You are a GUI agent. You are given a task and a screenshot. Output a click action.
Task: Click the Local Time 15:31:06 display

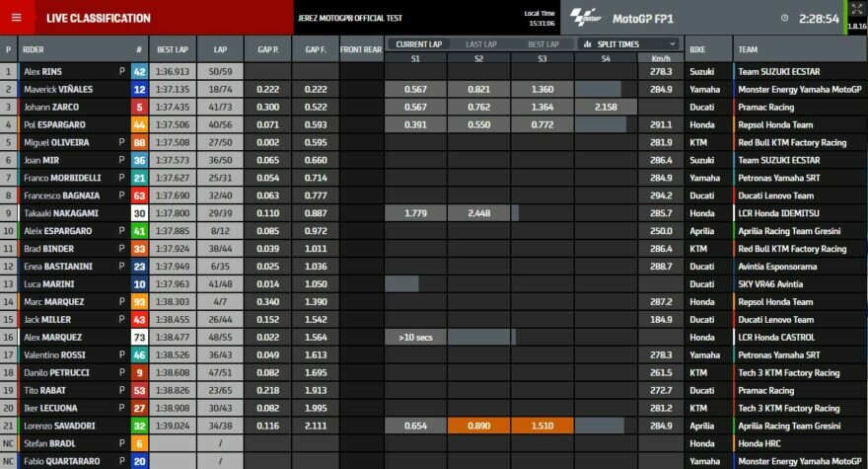point(542,19)
